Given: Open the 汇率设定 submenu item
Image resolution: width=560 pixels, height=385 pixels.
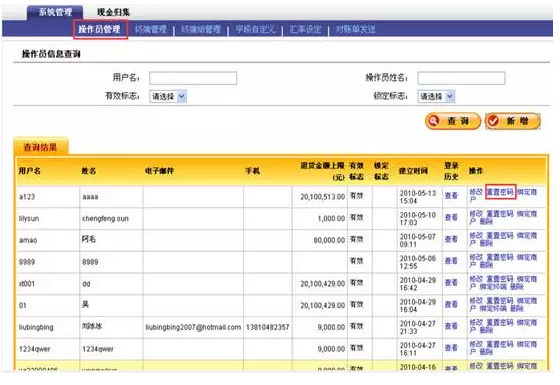Looking at the screenshot, I should tap(305, 29).
